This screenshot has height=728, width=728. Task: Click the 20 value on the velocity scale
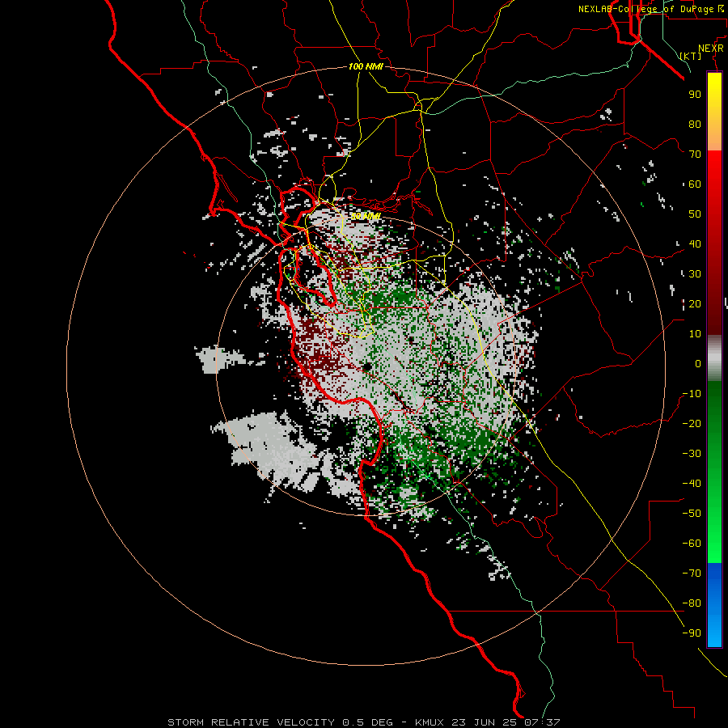[695, 303]
